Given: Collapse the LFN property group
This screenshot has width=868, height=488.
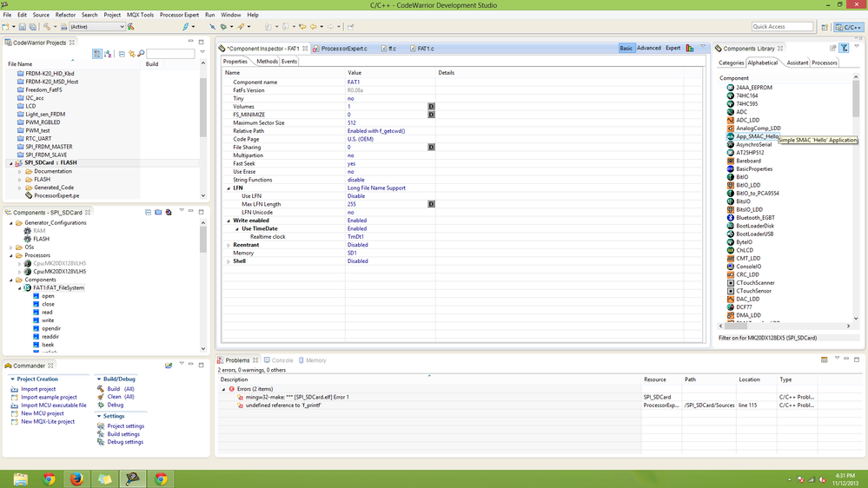Looking at the screenshot, I should coord(228,188).
